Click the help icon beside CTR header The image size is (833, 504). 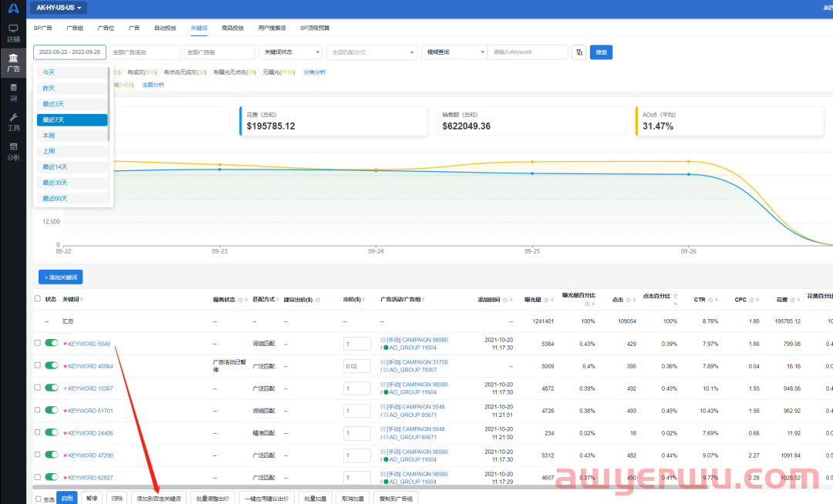[710, 301]
